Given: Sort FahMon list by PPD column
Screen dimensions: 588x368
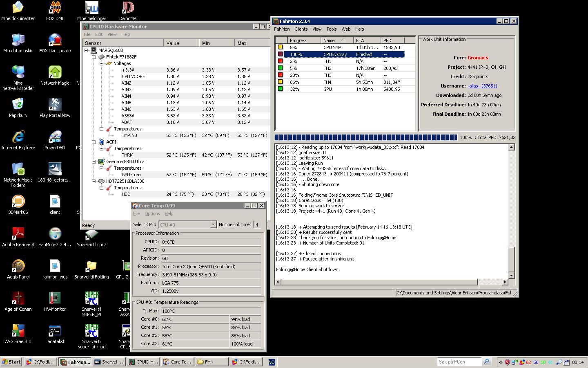Looking at the screenshot, I should pyautogui.click(x=393, y=40).
